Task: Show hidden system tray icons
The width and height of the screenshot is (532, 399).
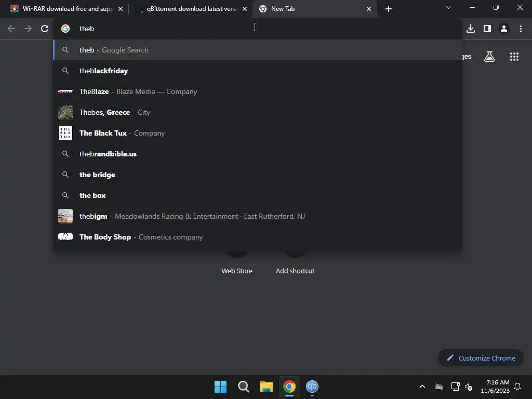Action: [422, 387]
